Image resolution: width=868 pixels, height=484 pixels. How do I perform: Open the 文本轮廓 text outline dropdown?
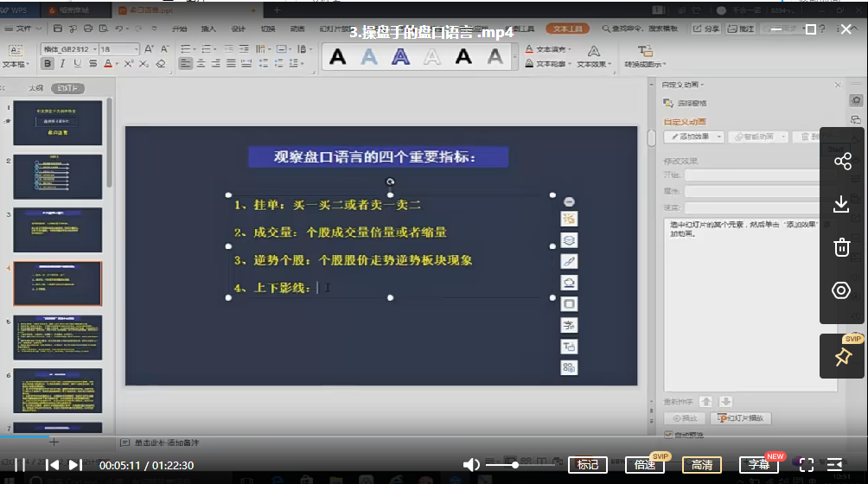547,64
